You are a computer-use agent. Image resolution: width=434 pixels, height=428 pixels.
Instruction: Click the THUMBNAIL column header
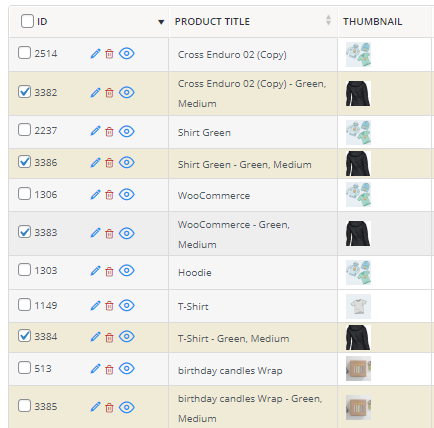point(372,22)
